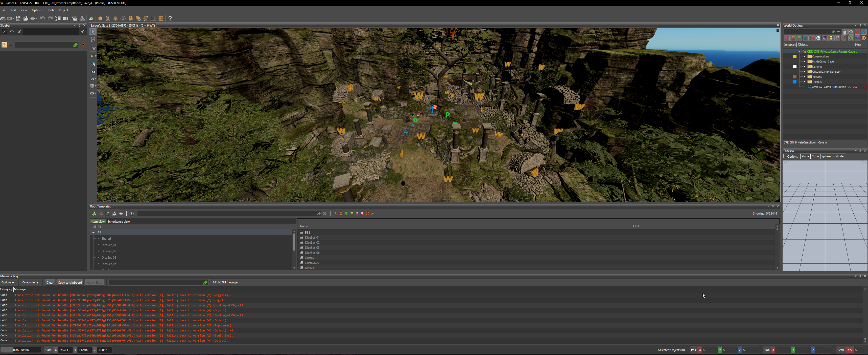Click the Save icon in the main toolbar
This screenshot has width=868, height=355.
point(18,18)
